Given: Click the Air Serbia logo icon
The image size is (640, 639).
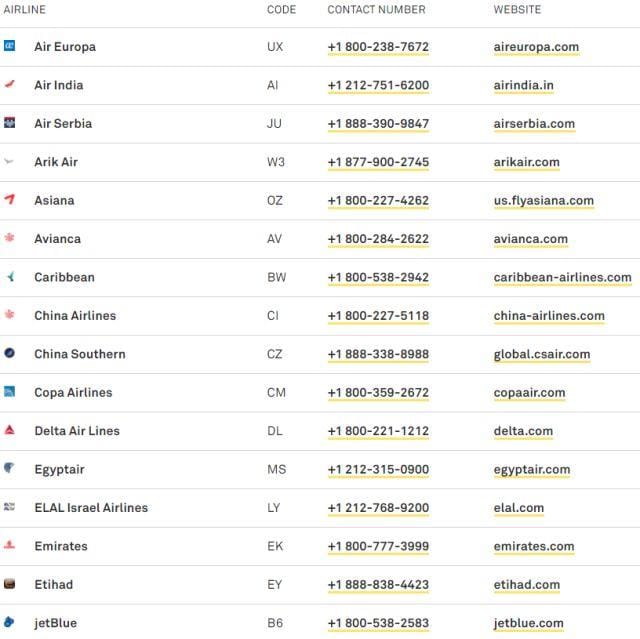Looking at the screenshot, I should click(10, 123).
